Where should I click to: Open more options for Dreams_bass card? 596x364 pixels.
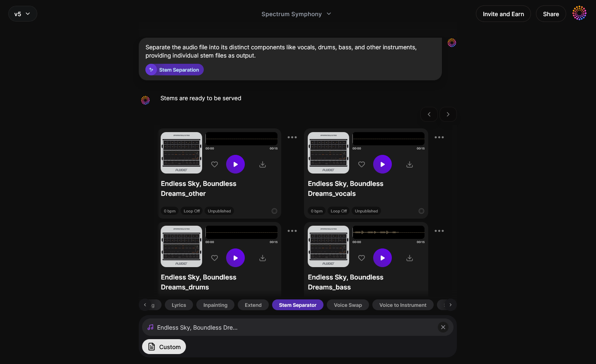click(x=439, y=231)
